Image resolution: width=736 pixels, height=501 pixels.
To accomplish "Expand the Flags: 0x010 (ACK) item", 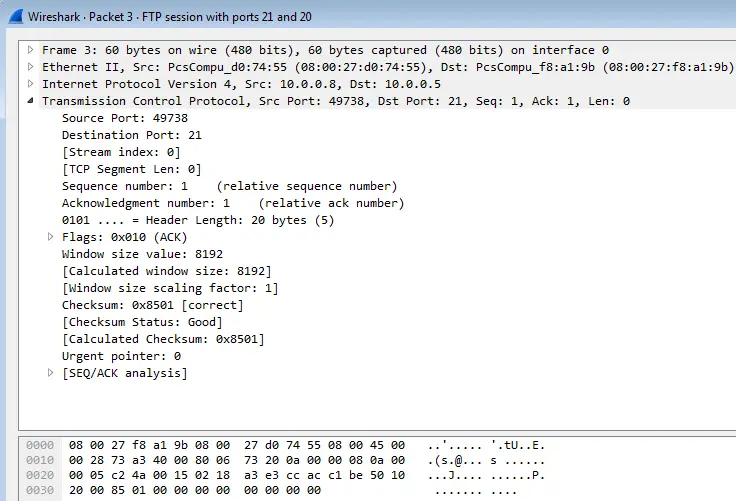I will [50, 237].
